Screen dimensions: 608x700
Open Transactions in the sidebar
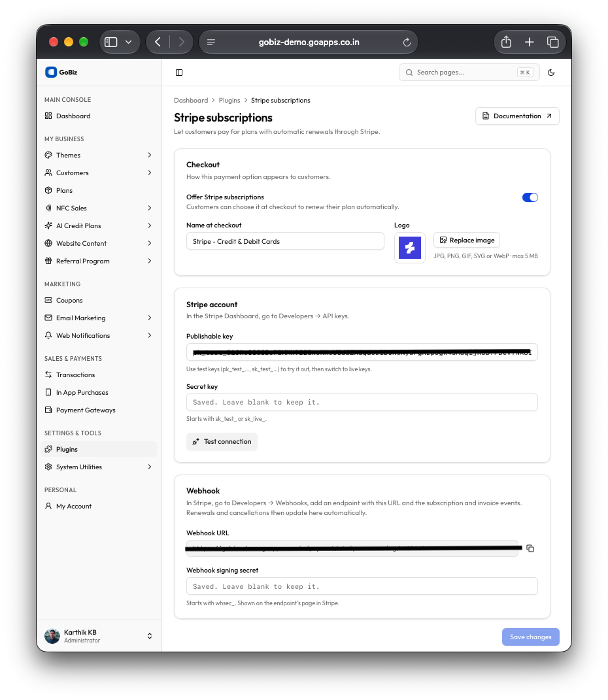tap(99, 375)
